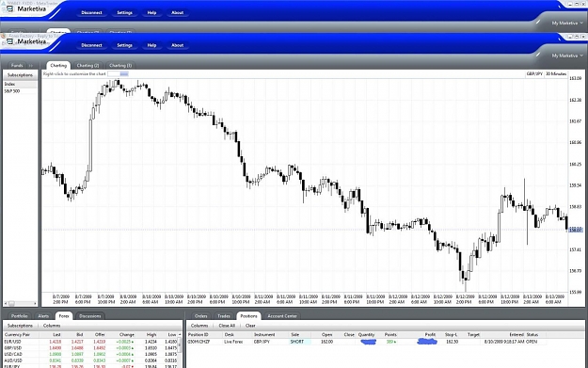The image size is (588, 368).
Task: Click the OPEN status of the position
Action: pyautogui.click(x=532, y=342)
